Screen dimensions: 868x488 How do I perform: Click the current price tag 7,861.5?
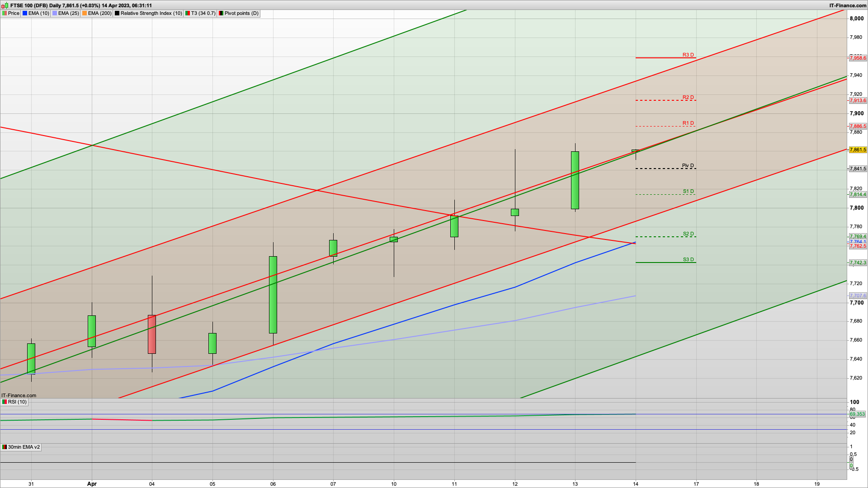[x=858, y=150]
